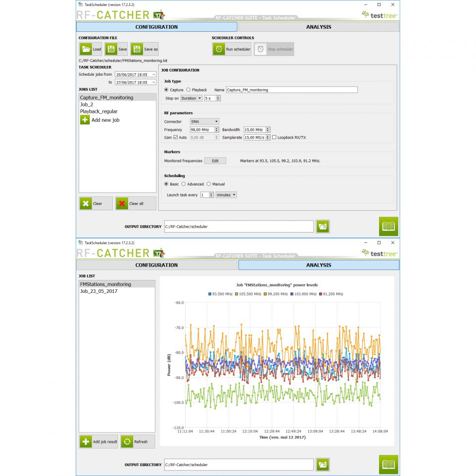Viewport: 476px width, 476px height.
Task: Clear all jobs from the list
Action: coord(135,203)
